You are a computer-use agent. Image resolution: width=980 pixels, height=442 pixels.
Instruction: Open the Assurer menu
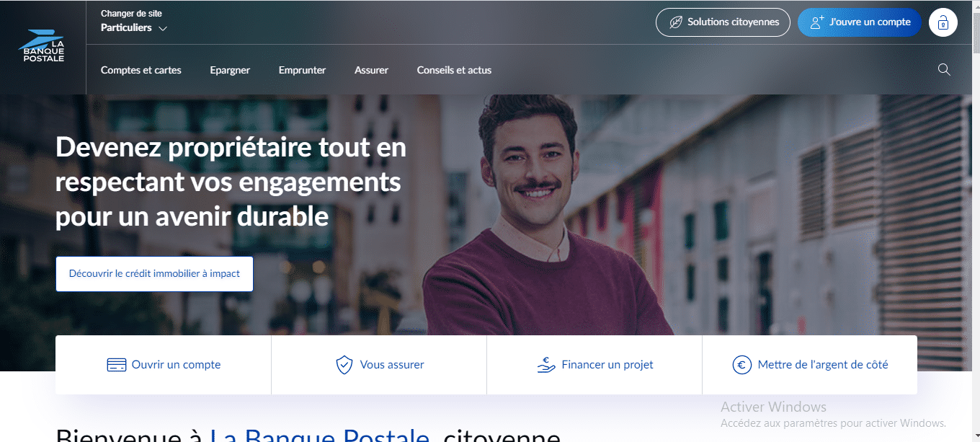(371, 70)
